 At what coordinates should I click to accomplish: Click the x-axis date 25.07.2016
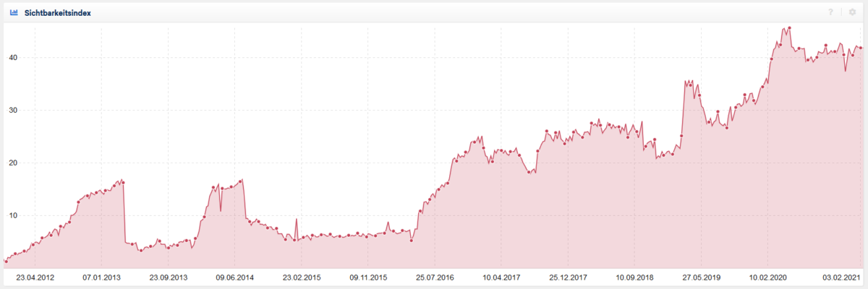click(x=435, y=277)
